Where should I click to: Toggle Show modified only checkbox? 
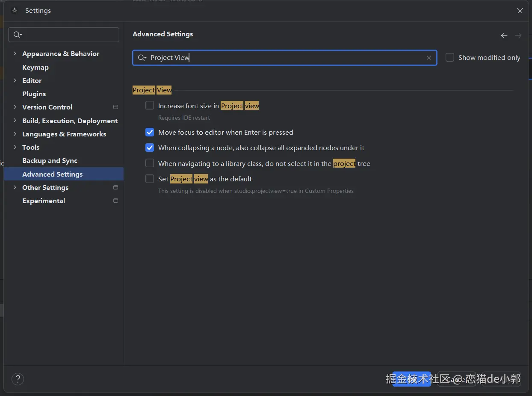coord(450,57)
